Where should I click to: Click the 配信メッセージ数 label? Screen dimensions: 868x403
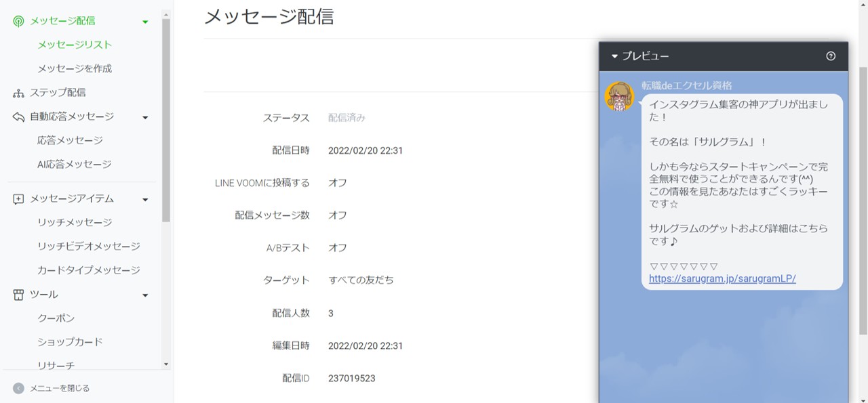[x=273, y=215]
